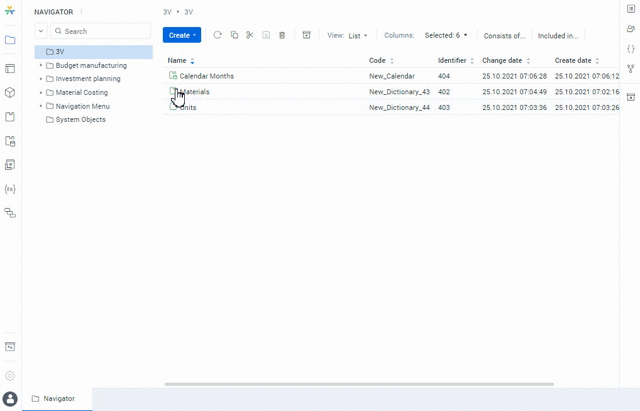Select the Units dictionary row
Screen dimensions: 640x411
point(391,107)
